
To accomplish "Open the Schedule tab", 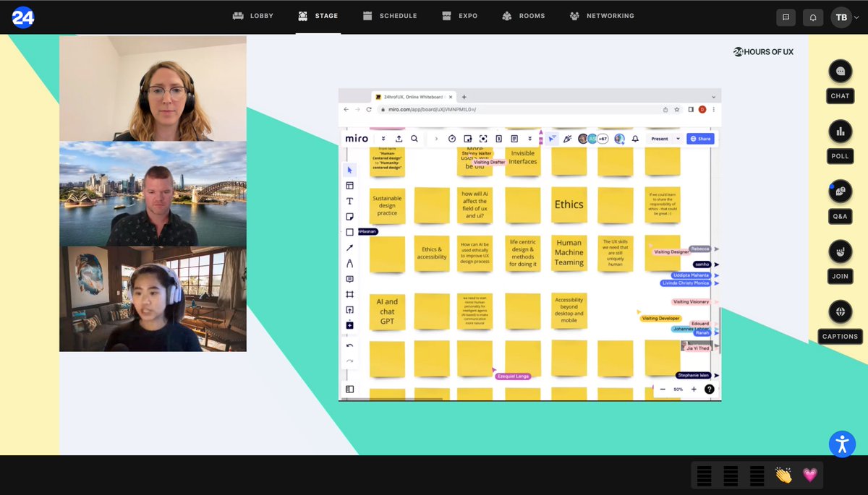I will tap(389, 16).
